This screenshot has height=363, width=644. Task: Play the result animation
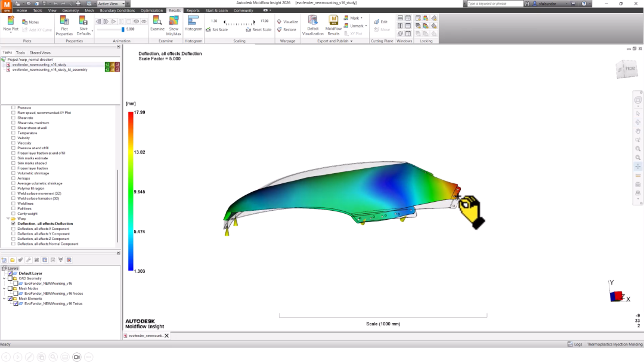(x=113, y=21)
